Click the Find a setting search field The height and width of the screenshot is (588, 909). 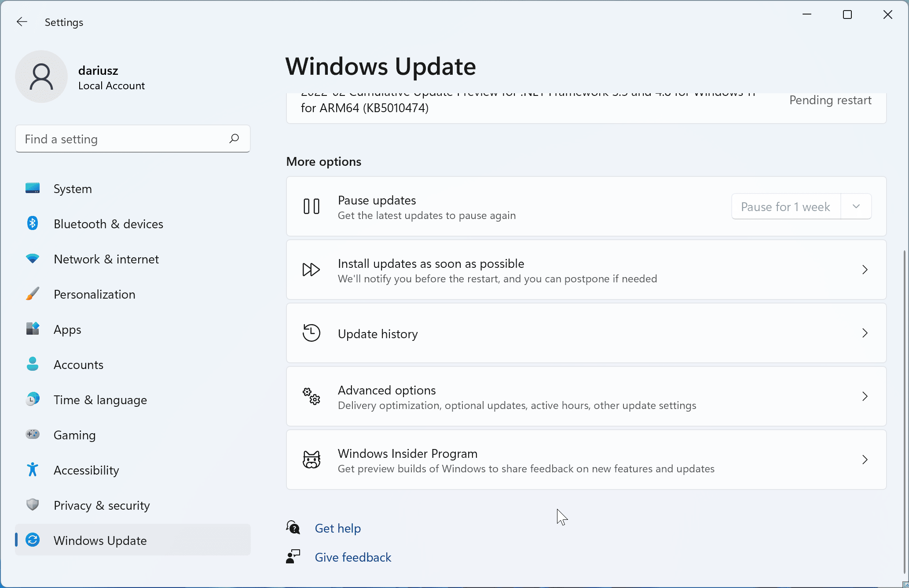coord(133,139)
